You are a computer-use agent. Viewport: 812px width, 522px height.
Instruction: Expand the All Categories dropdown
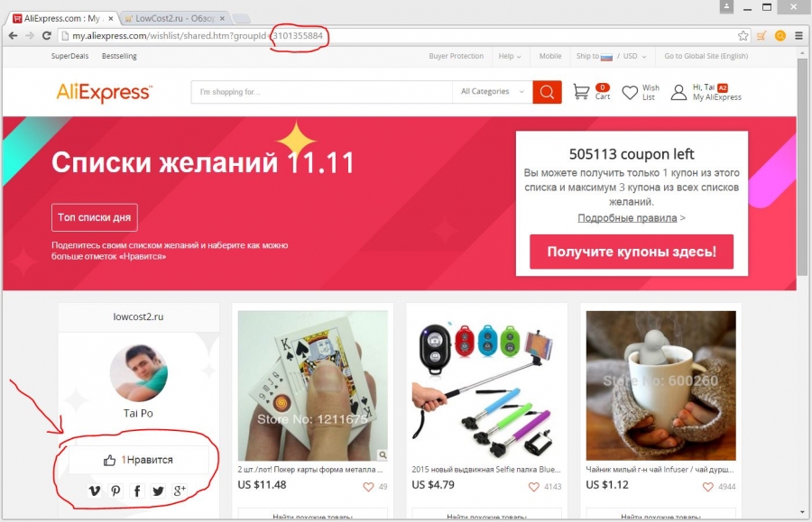tap(493, 92)
